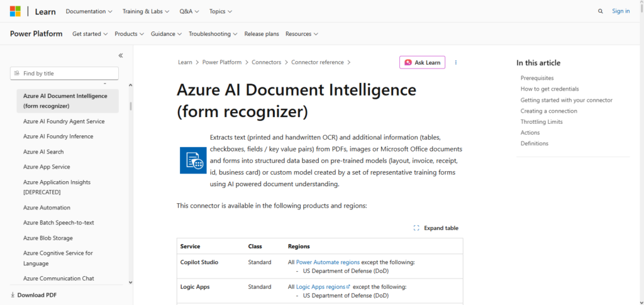
Task: Open the Power Automate regions link
Action: point(328,262)
